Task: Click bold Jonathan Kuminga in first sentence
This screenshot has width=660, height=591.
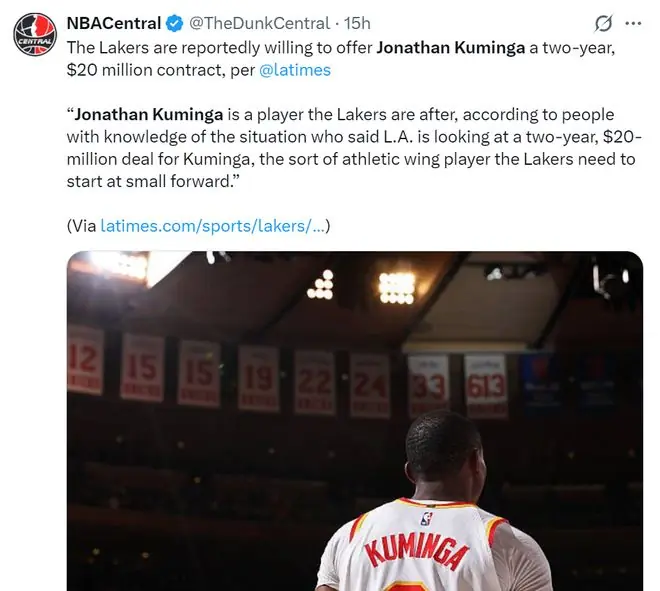Action: pyautogui.click(x=450, y=48)
